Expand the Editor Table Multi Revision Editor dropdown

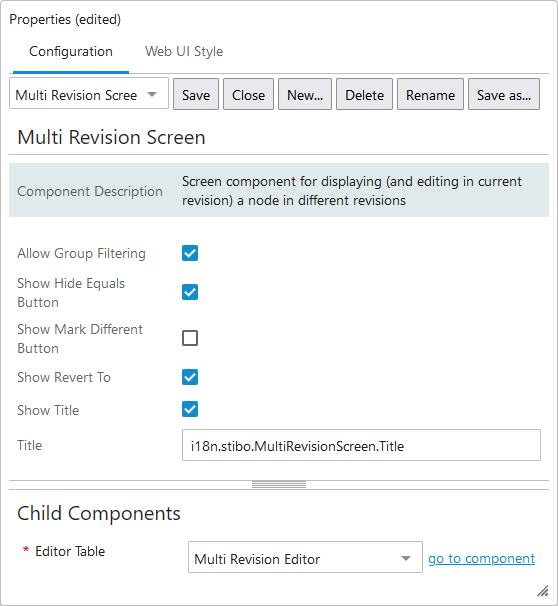click(x=305, y=557)
